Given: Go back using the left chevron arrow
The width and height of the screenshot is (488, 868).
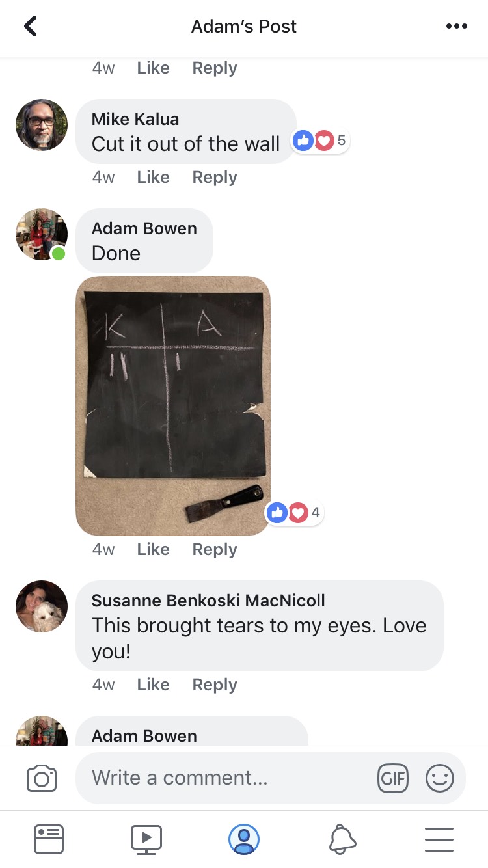Looking at the screenshot, I should [31, 26].
